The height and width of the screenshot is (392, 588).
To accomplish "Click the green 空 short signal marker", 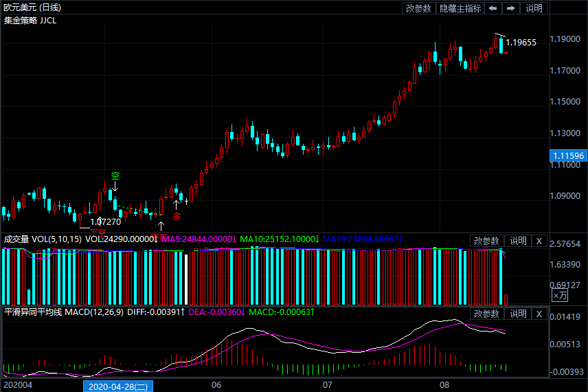I will [115, 176].
